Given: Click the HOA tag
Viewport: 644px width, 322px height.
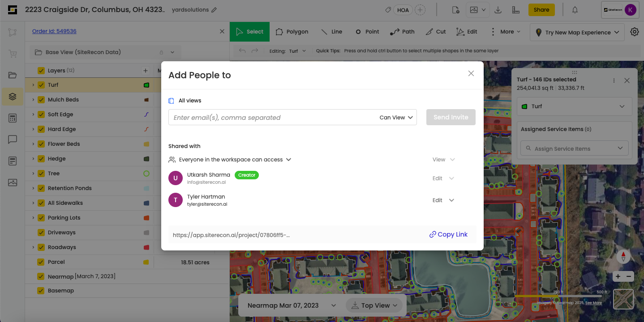Looking at the screenshot, I should coord(403,10).
